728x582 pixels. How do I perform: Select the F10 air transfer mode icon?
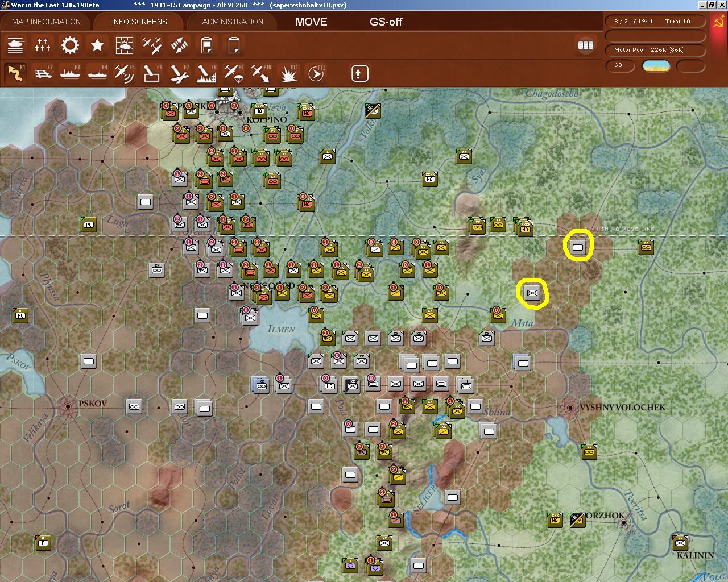(261, 73)
